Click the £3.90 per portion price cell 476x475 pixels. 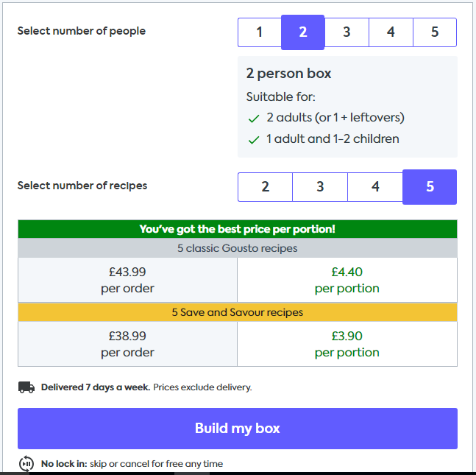347,344
